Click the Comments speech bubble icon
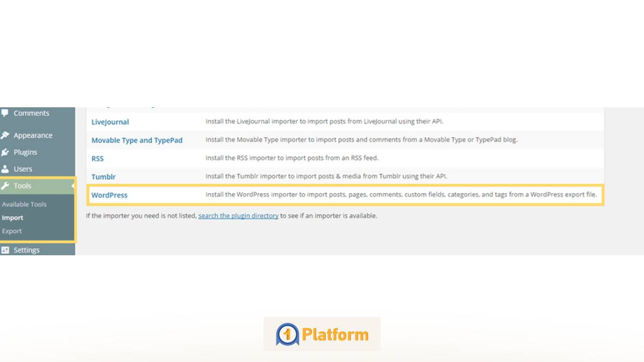The image size is (644, 362). 5,113
